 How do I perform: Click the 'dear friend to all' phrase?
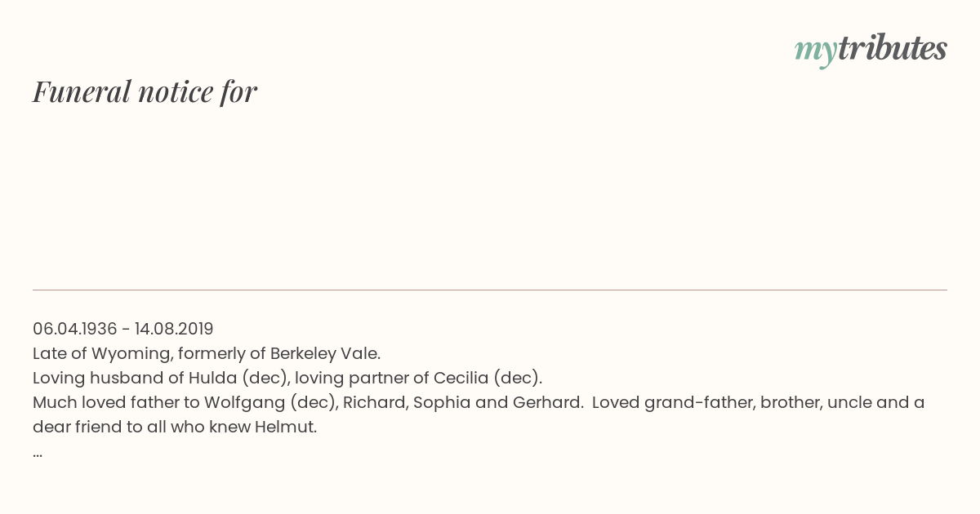(x=100, y=427)
